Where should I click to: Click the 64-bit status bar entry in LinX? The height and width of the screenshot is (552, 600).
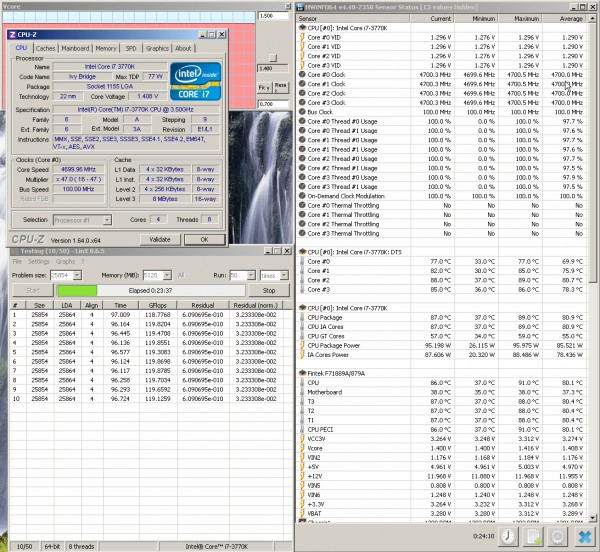[52, 546]
